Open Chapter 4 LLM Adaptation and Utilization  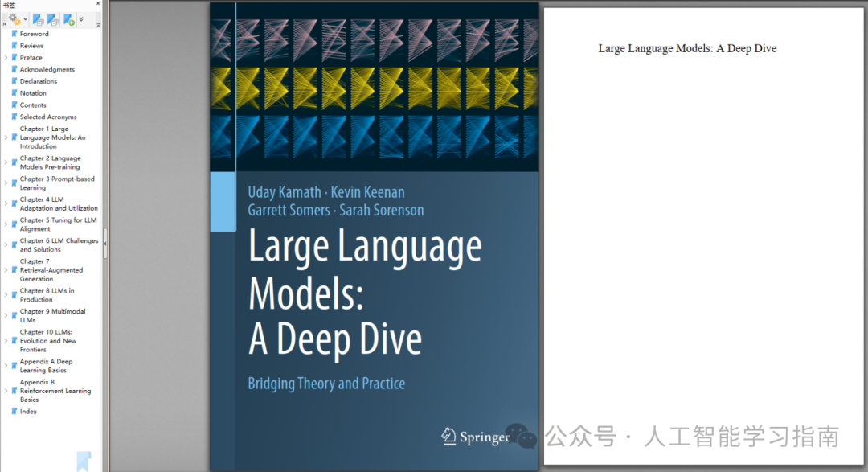pyautogui.click(x=59, y=203)
